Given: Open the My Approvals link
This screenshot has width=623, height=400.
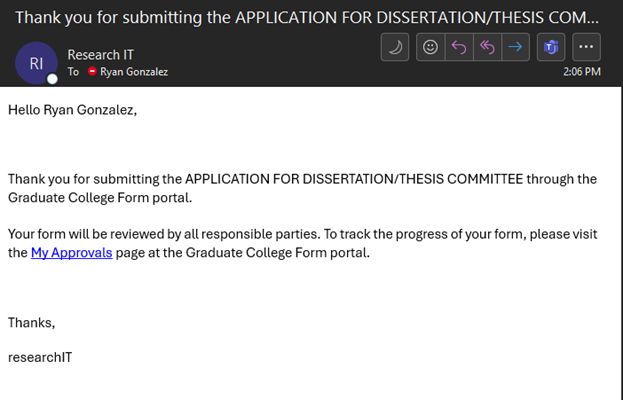Looking at the screenshot, I should pyautogui.click(x=72, y=253).
